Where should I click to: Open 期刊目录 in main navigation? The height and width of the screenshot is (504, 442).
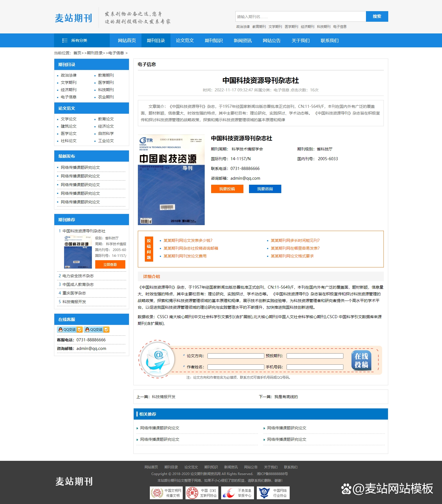(156, 40)
